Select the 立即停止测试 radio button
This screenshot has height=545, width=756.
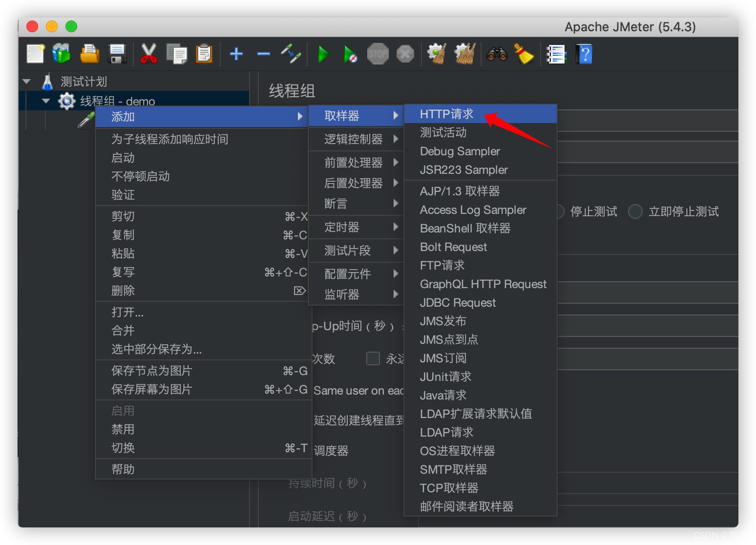click(635, 211)
